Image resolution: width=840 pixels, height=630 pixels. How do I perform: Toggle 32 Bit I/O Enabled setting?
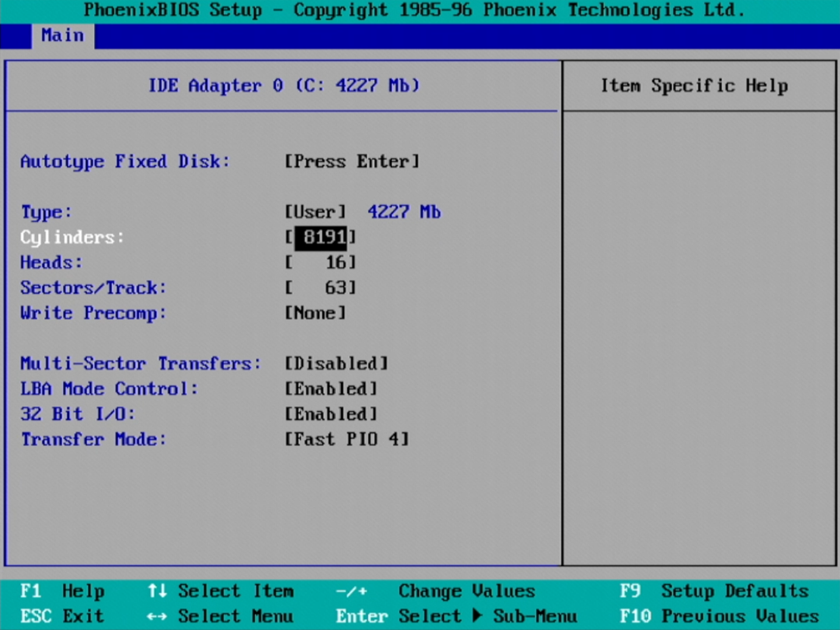tap(331, 414)
